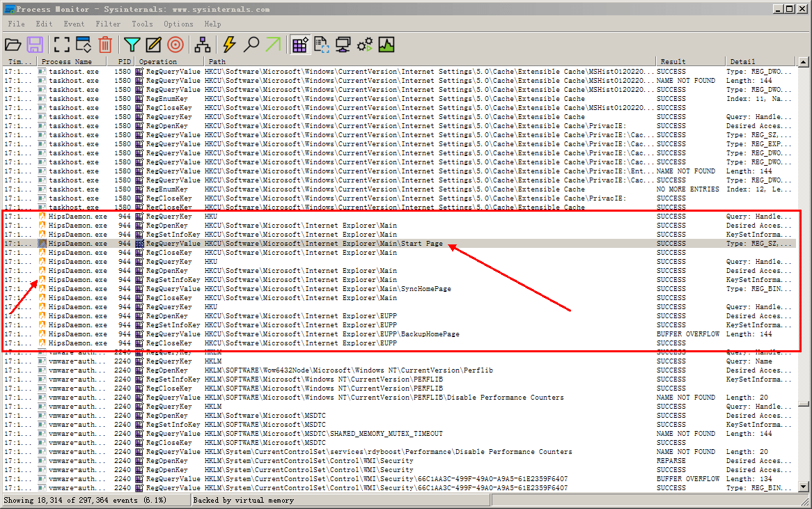Viewport: 812px width, 509px height.
Task: Toggle Show Profiling Events graph icon
Action: click(x=387, y=45)
